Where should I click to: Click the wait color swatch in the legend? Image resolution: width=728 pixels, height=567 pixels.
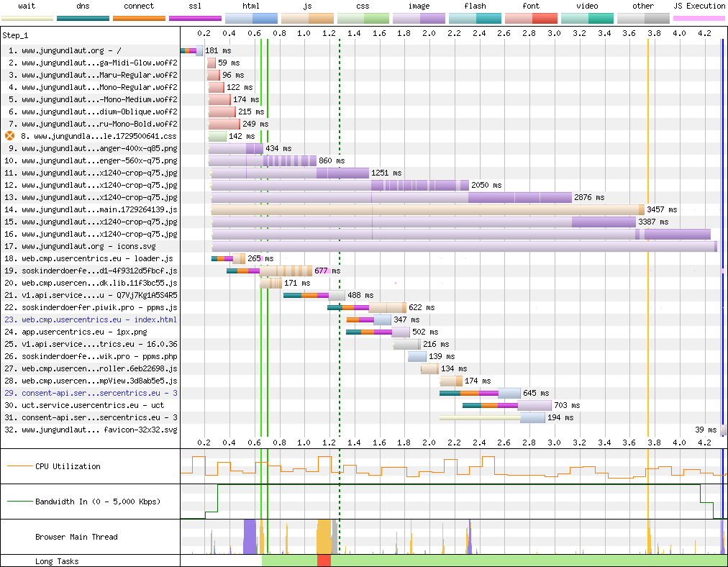(27, 19)
